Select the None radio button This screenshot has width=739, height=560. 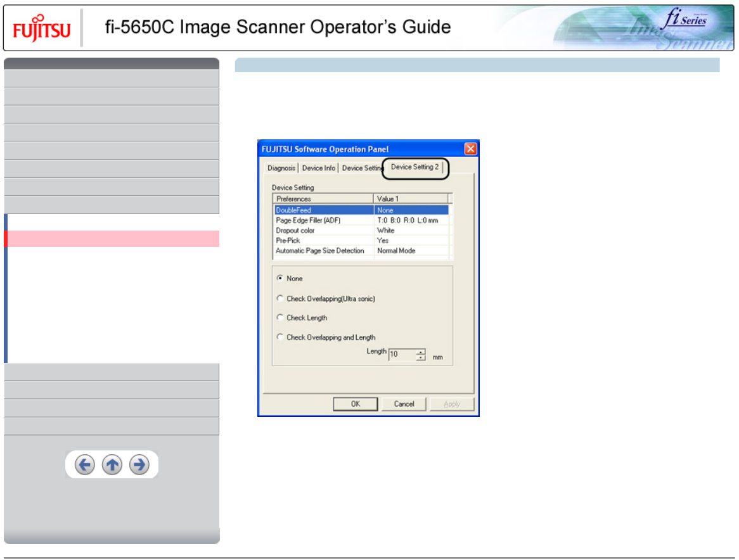(x=280, y=278)
